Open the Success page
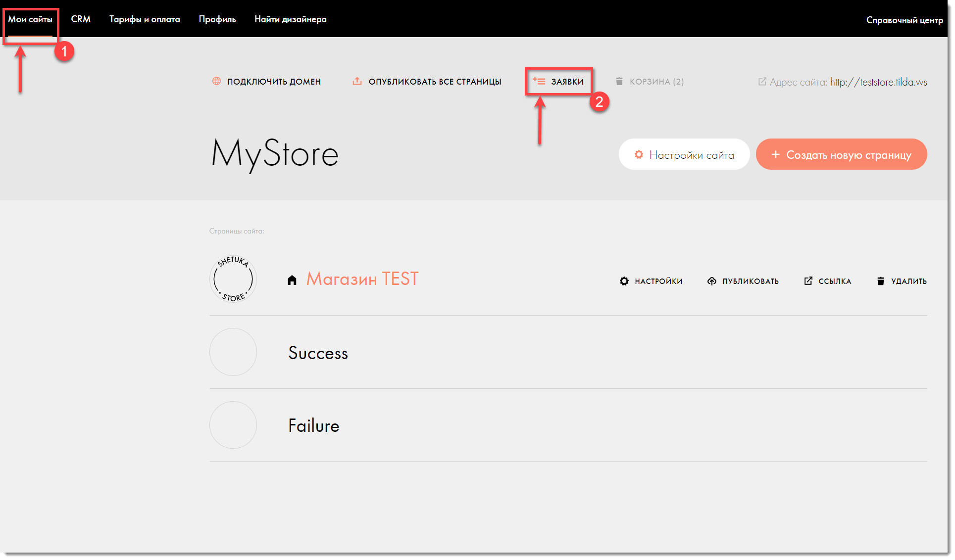The height and width of the screenshot is (560, 955). 318,353
